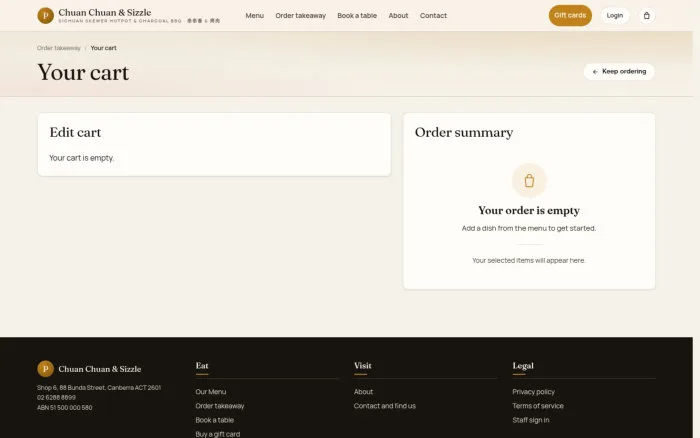Click the 'Edit cart' heading
Viewport: 700px width, 438px height.
75,132
